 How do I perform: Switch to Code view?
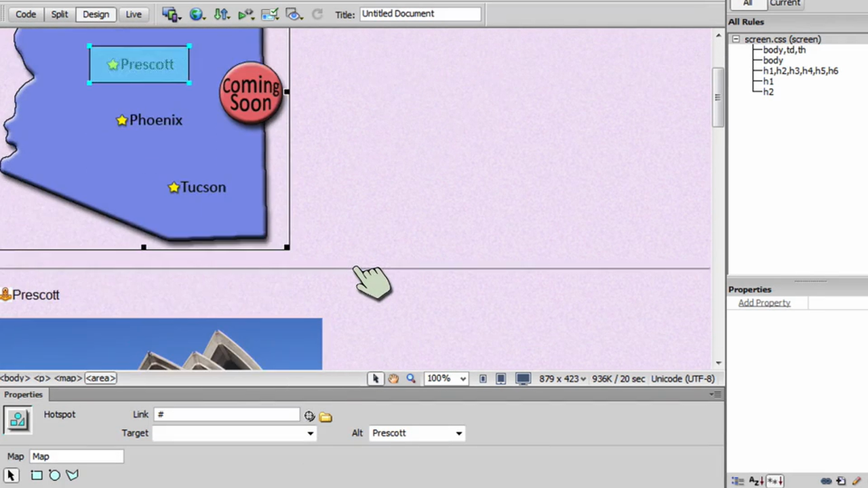[26, 14]
